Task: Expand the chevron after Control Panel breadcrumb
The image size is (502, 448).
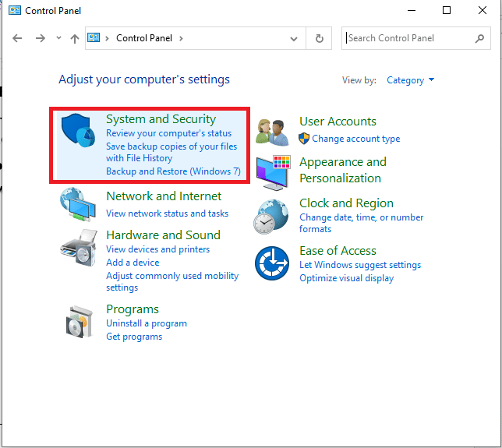Action: click(x=182, y=38)
